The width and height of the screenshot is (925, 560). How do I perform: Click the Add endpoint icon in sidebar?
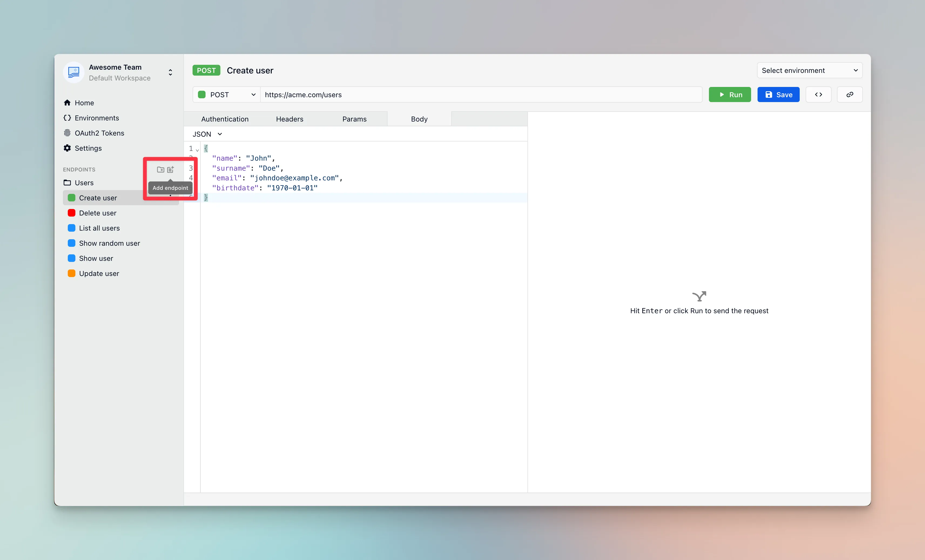click(x=170, y=169)
